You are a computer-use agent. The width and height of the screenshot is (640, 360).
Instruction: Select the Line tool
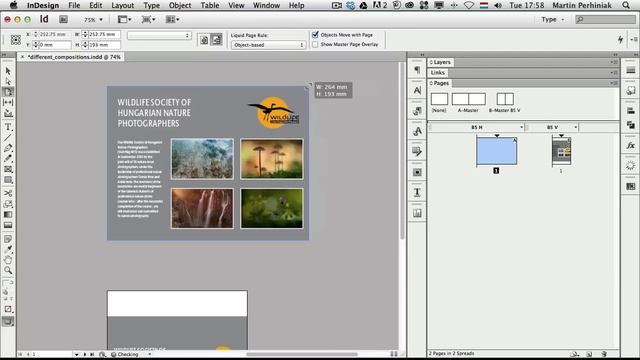8,138
